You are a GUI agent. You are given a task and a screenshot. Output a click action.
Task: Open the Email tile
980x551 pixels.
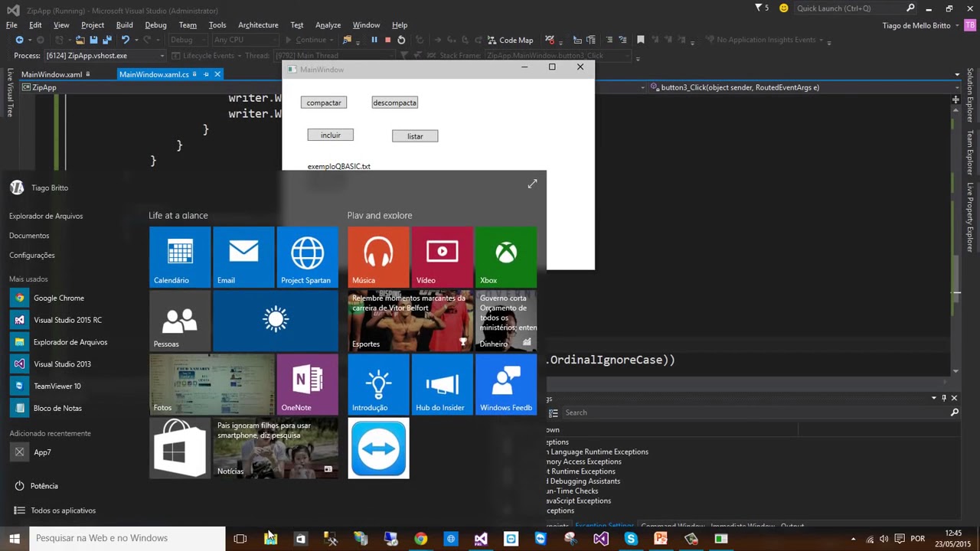[243, 256]
